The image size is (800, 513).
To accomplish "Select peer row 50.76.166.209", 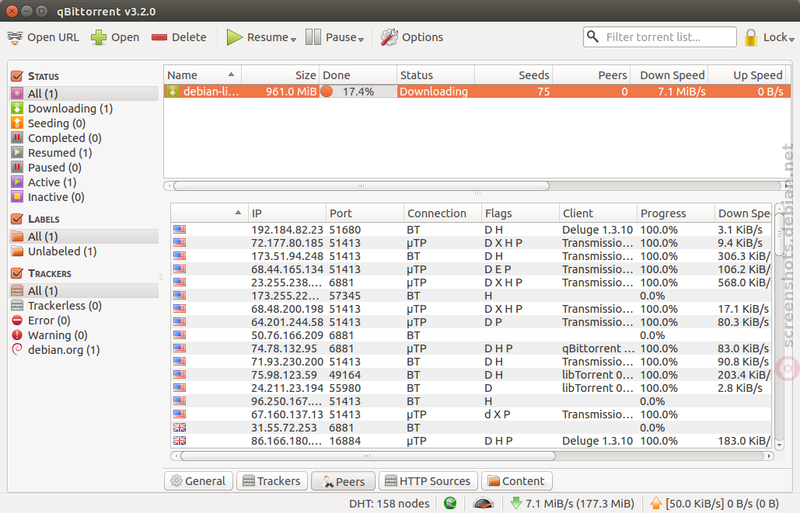I will (x=471, y=335).
